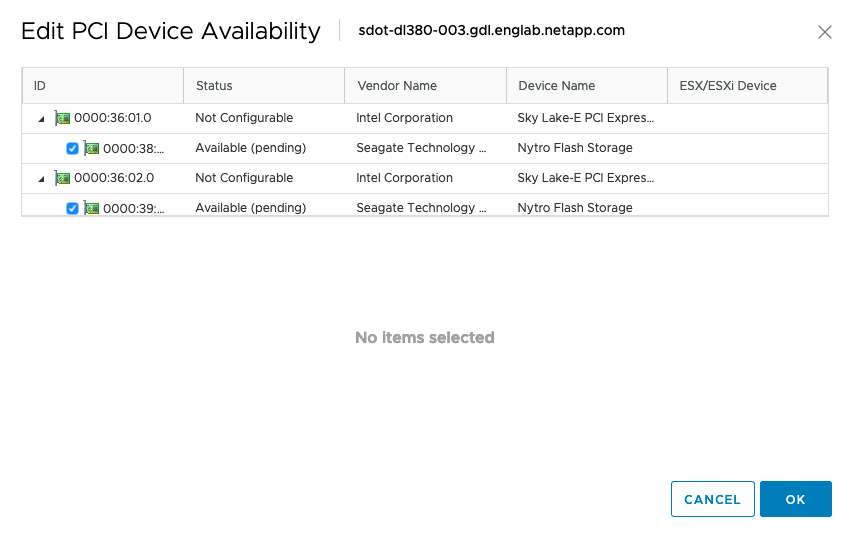Collapse the 0000:36:02.0 tree node
Image resolution: width=854 pixels, height=537 pixels.
pos(41,179)
